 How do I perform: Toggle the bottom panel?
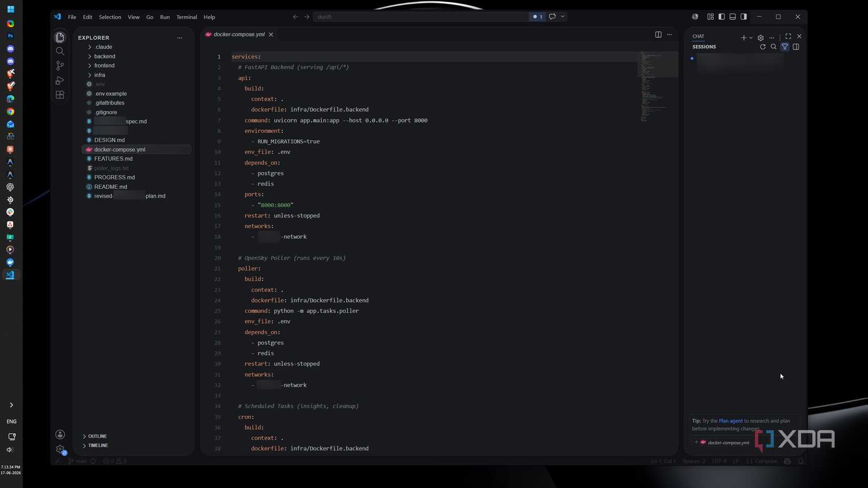(x=733, y=17)
